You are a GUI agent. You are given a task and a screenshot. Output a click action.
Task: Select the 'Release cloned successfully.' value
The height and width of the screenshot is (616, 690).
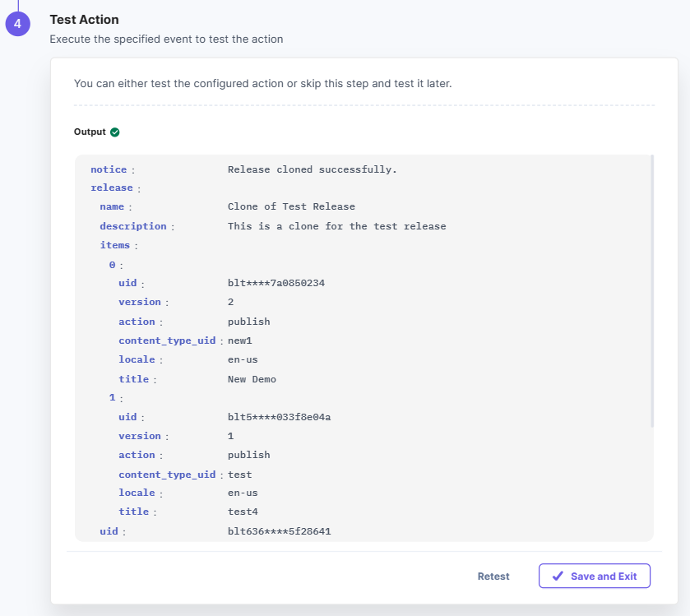click(312, 170)
